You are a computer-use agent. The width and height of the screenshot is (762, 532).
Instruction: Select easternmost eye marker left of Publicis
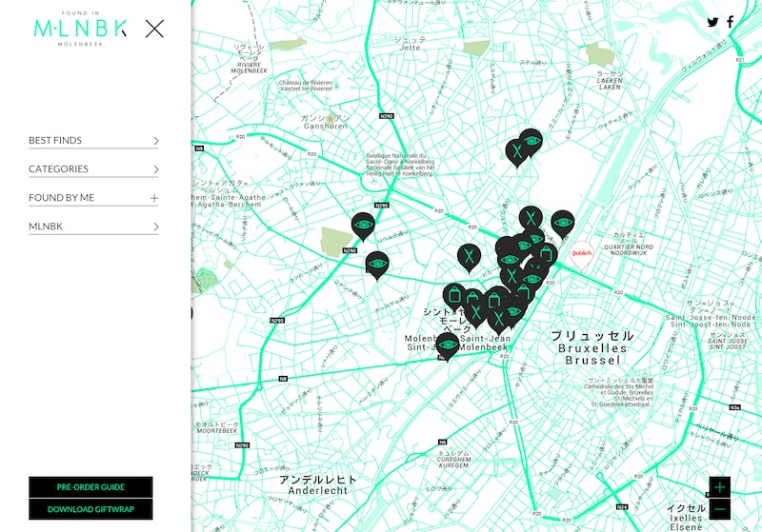coord(563,223)
